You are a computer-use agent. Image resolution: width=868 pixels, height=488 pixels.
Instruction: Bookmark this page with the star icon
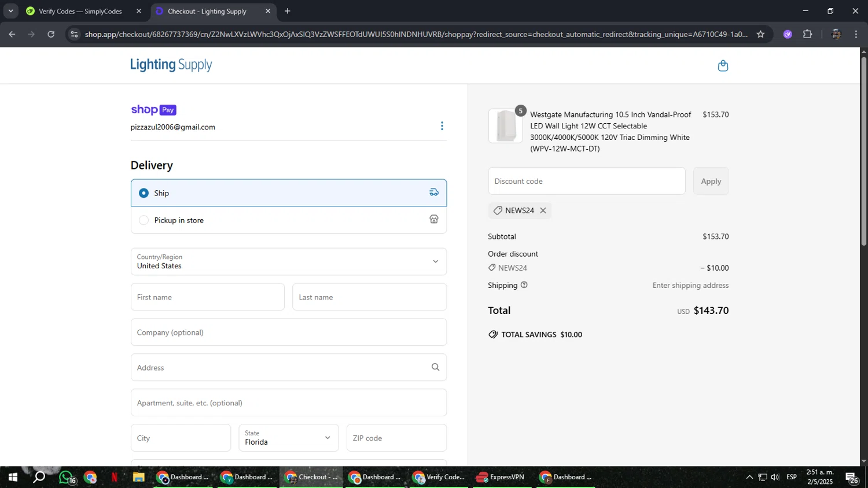(760, 34)
